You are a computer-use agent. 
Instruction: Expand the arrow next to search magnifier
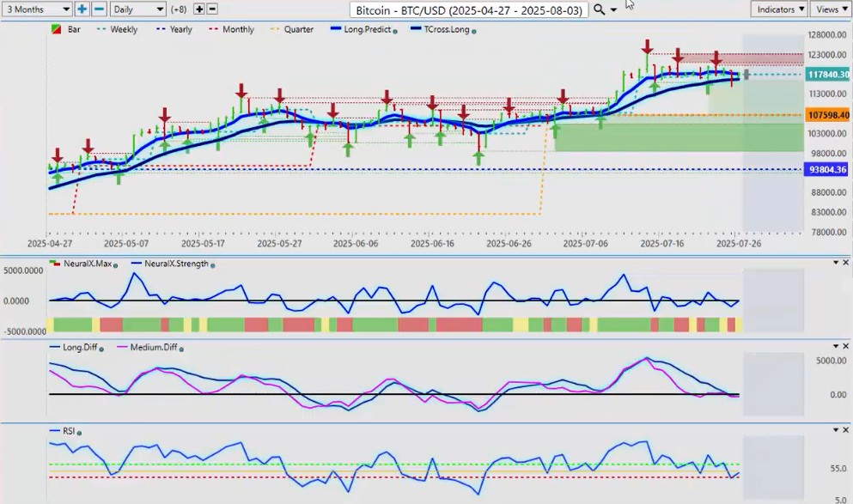(x=614, y=9)
